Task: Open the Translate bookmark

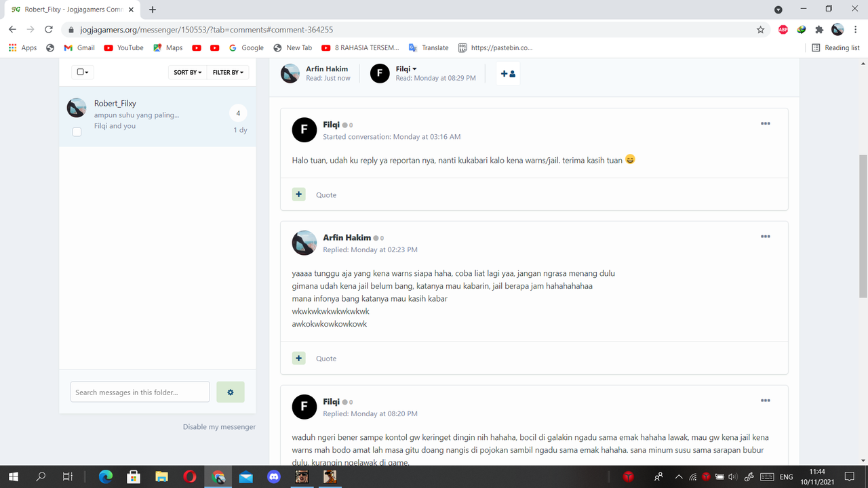Action: 428,48
